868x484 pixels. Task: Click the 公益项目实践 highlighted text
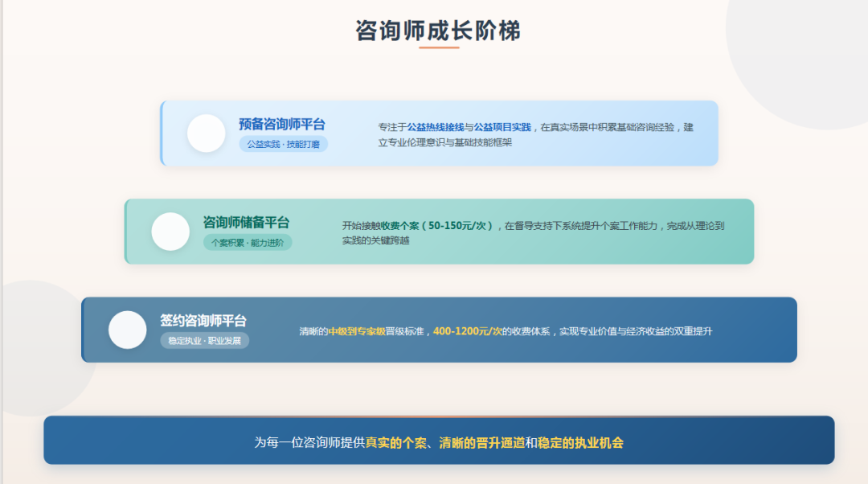pos(502,127)
